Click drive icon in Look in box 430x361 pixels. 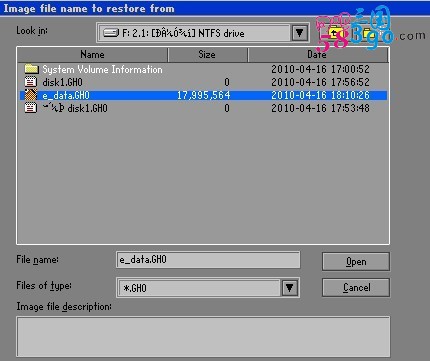click(111, 33)
